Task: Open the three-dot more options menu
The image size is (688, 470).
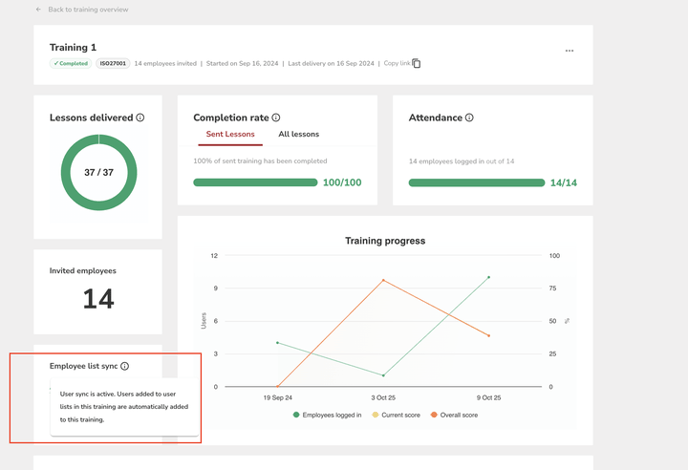Action: click(x=569, y=51)
